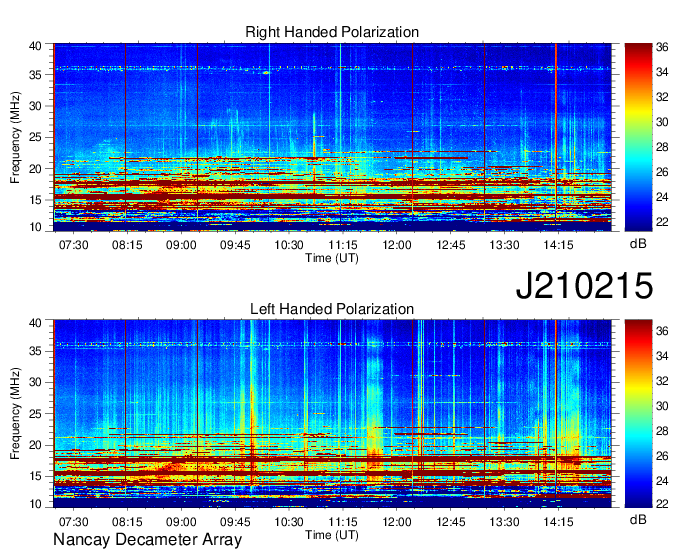Click the 28 value on Left Handed colorbar
This screenshot has width=680, height=552.
662,431
